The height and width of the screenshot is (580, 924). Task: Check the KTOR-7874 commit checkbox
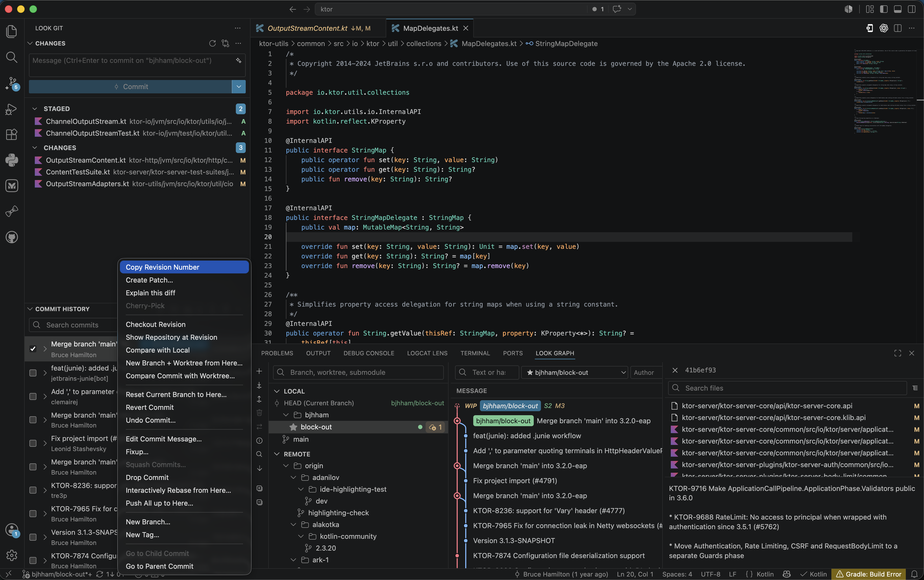(33, 560)
